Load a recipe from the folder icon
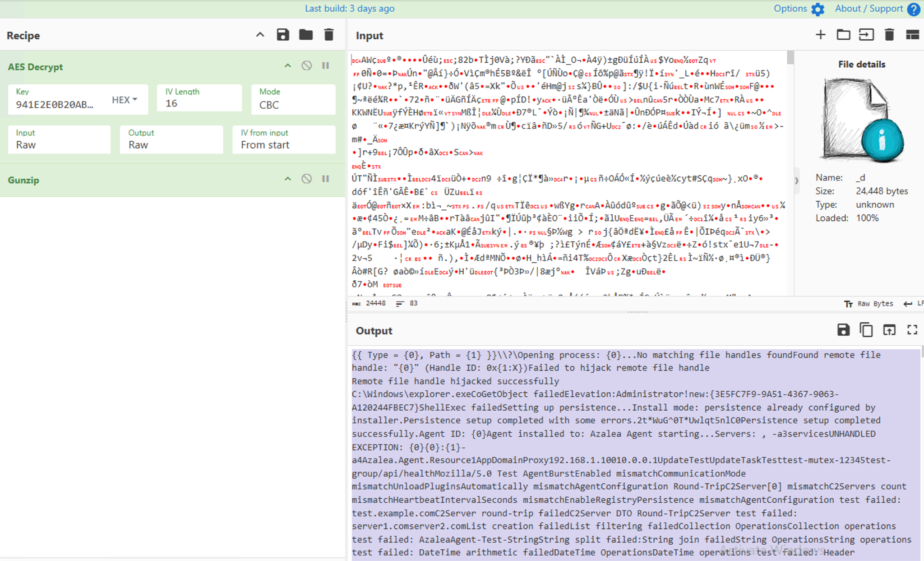The image size is (924, 561). 306,35
